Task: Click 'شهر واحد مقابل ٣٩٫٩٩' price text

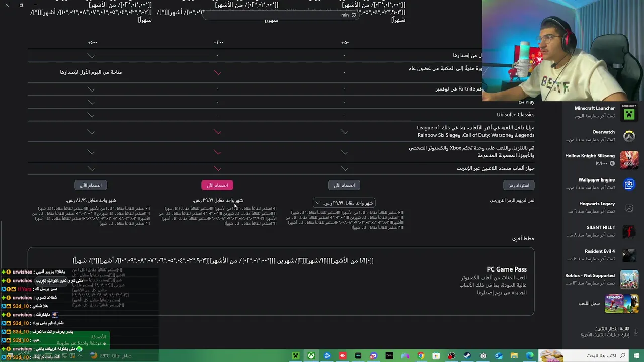Action: click(218, 200)
